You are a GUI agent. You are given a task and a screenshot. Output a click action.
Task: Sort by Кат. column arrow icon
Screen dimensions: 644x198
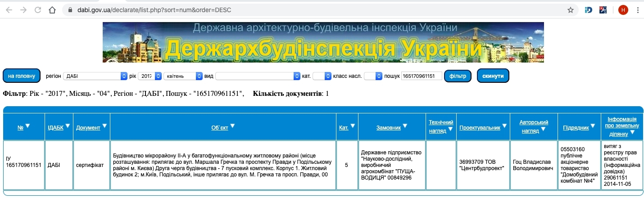pos(353,126)
